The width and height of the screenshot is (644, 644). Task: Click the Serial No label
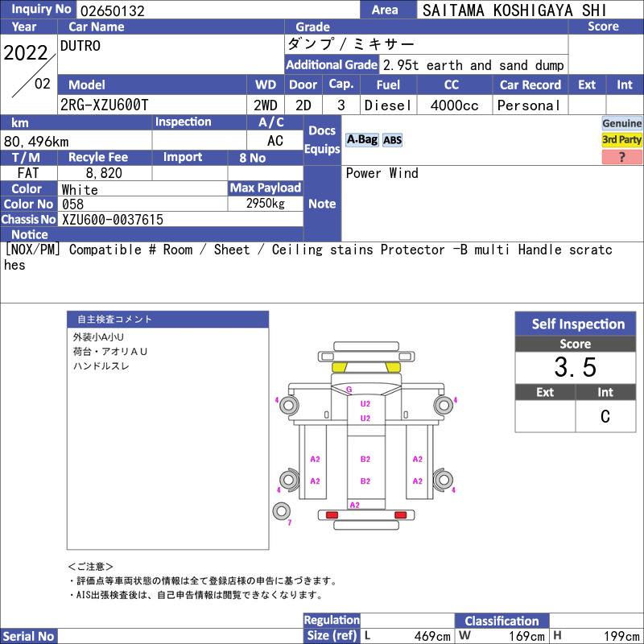tap(28, 636)
